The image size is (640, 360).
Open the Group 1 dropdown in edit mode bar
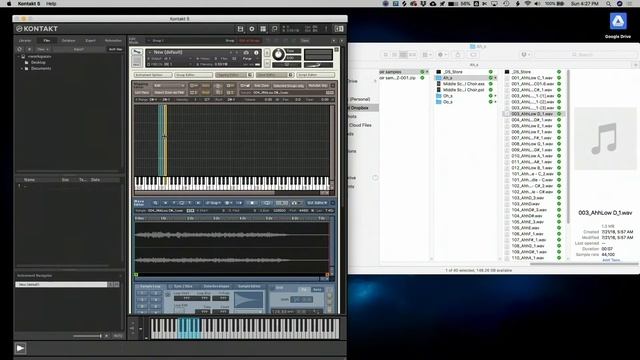(x=158, y=41)
